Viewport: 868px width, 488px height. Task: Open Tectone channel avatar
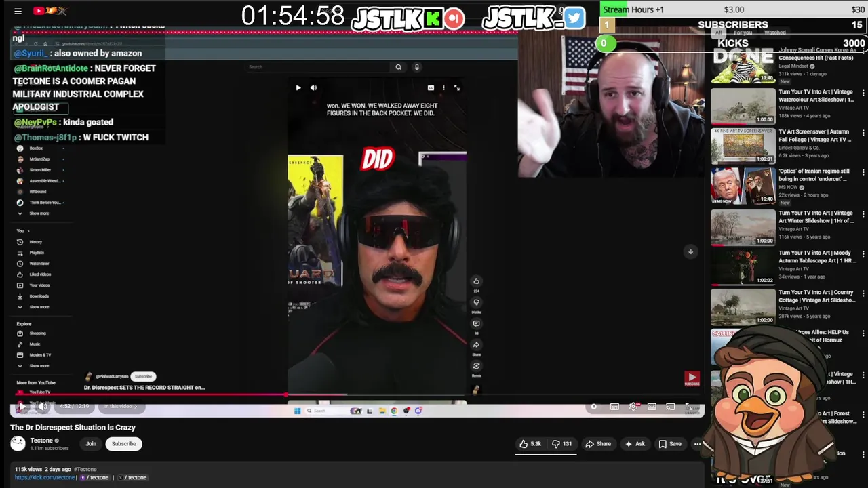pyautogui.click(x=18, y=444)
